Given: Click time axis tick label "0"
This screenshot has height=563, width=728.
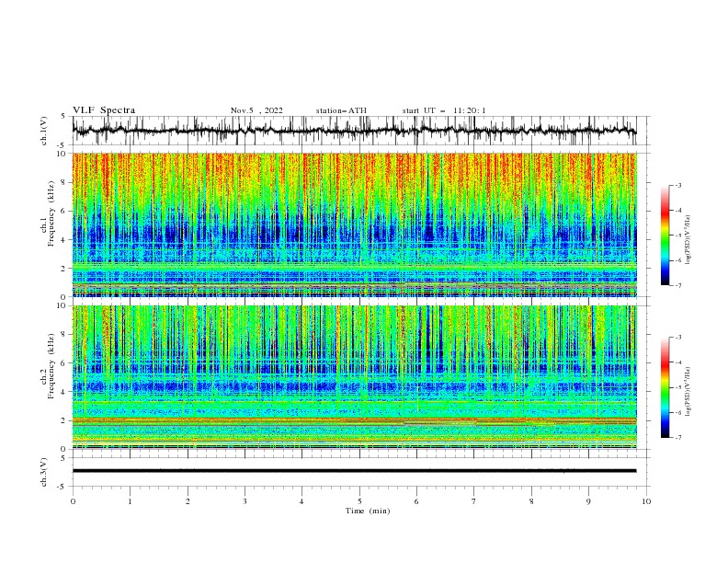Looking at the screenshot, I should coord(73,501).
